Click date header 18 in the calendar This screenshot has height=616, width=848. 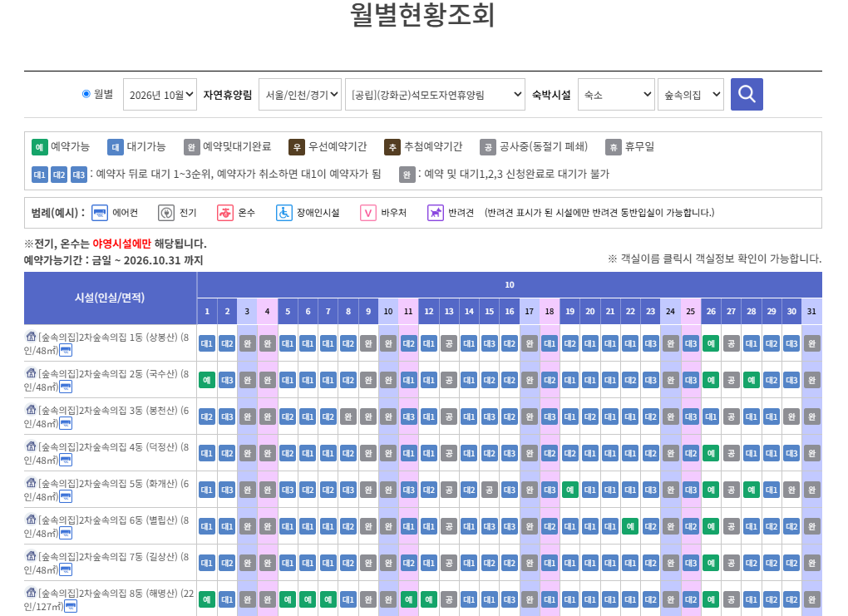(550, 312)
